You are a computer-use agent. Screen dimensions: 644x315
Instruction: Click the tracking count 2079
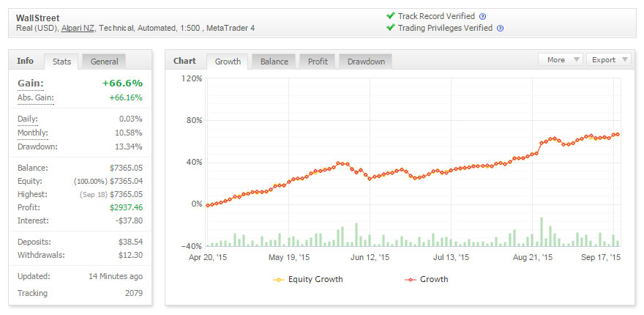(x=134, y=293)
